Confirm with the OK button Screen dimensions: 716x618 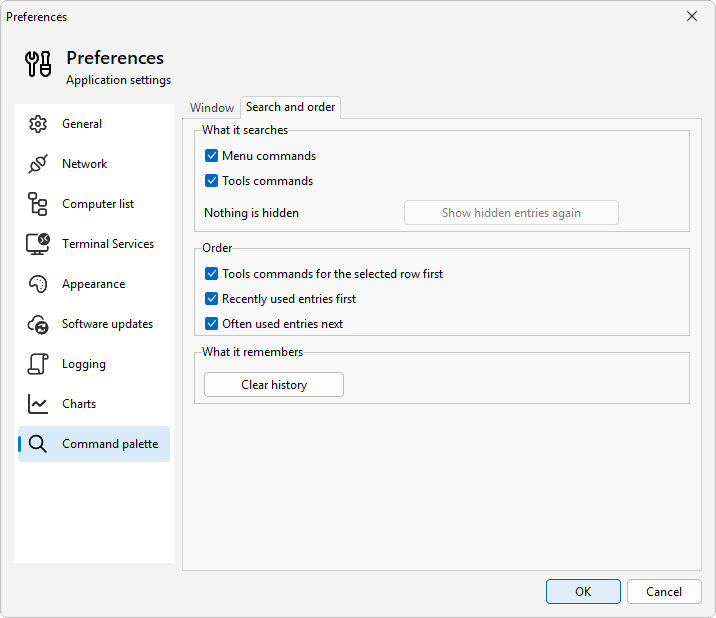point(583,592)
